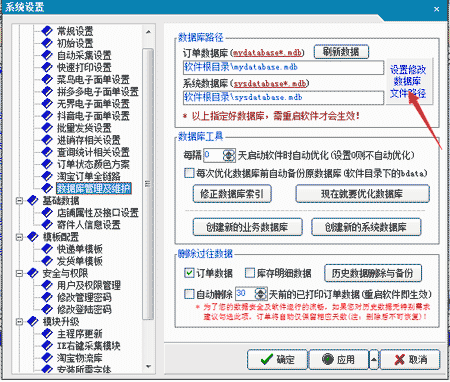The width and height of the screenshot is (450, 382).
Task: Collapse the 基础数据 tree node
Action: (x=19, y=201)
